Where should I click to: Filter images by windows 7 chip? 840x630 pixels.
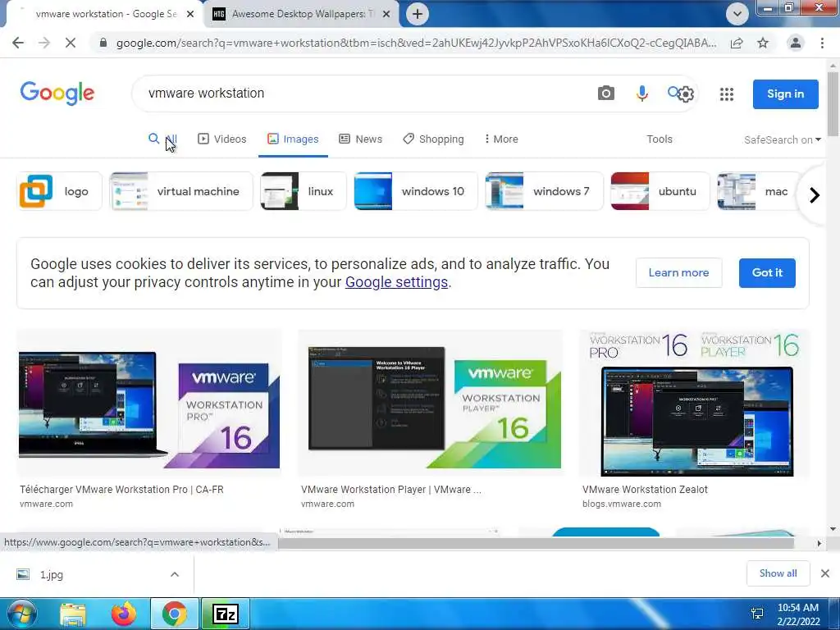545,191
